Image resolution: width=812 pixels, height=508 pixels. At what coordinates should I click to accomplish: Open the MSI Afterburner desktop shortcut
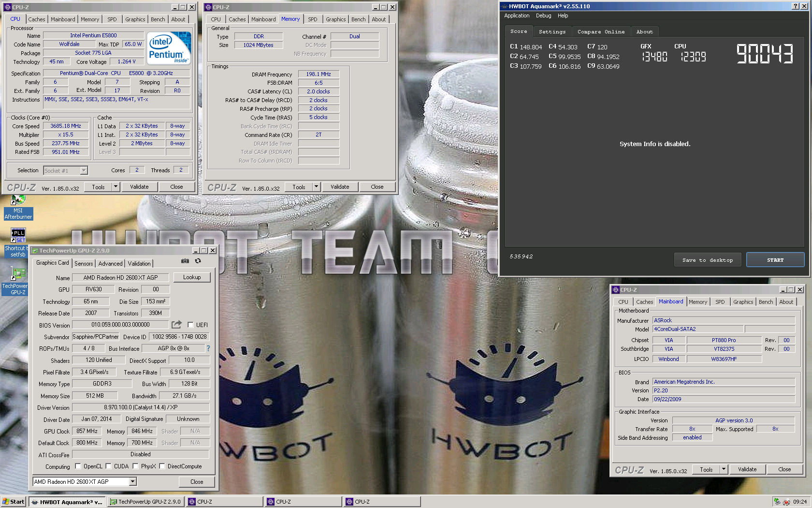[x=18, y=207]
